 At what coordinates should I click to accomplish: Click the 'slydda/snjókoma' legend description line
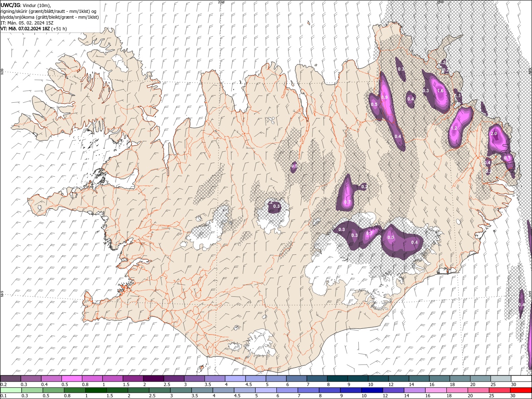coord(49,17)
